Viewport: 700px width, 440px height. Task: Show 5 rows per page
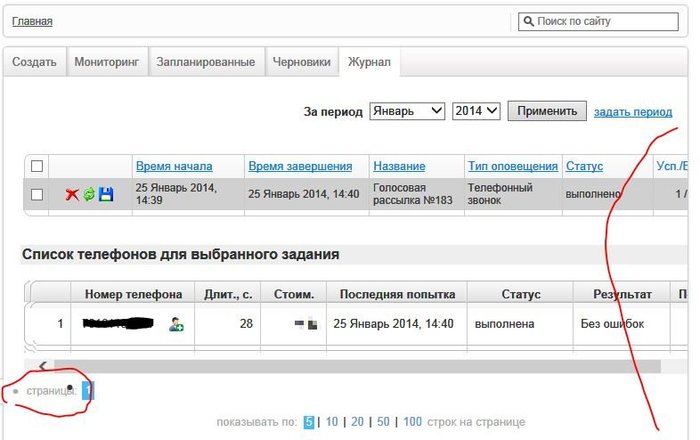(x=309, y=422)
